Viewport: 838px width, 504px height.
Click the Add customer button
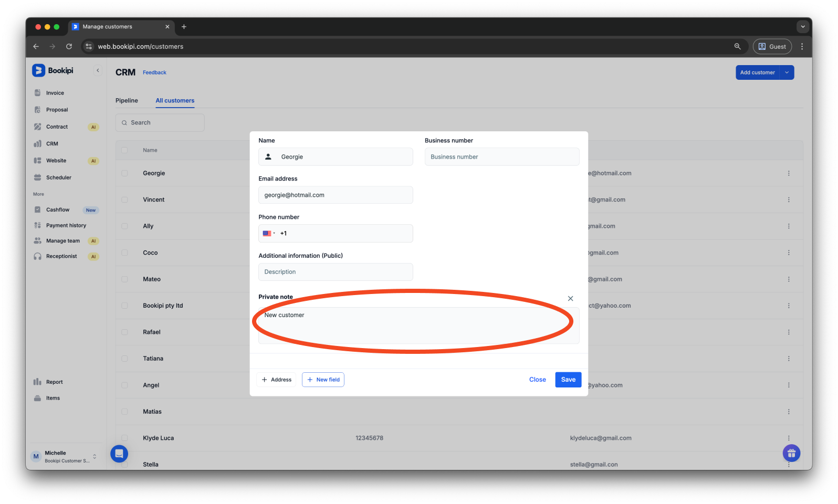[758, 72]
